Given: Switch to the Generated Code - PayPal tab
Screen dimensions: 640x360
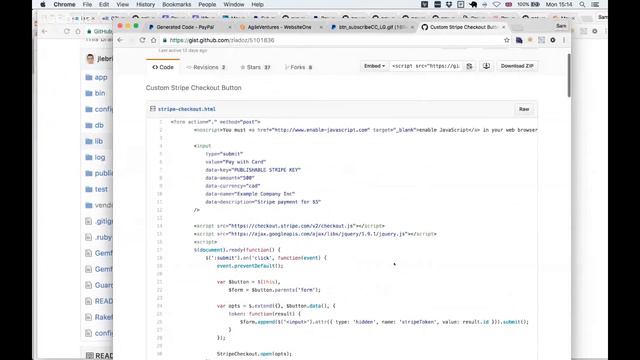Looking at the screenshot, I should (185, 27).
